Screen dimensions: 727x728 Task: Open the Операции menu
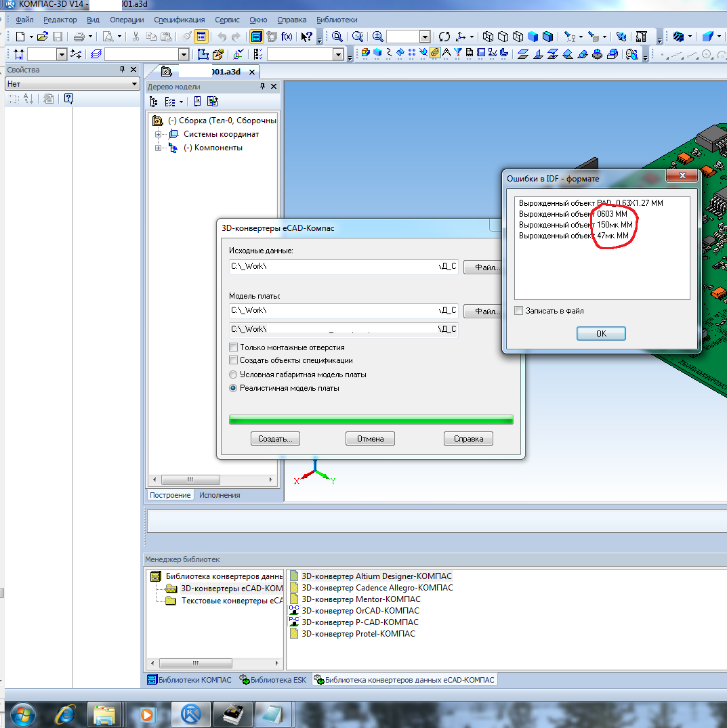pos(127,20)
